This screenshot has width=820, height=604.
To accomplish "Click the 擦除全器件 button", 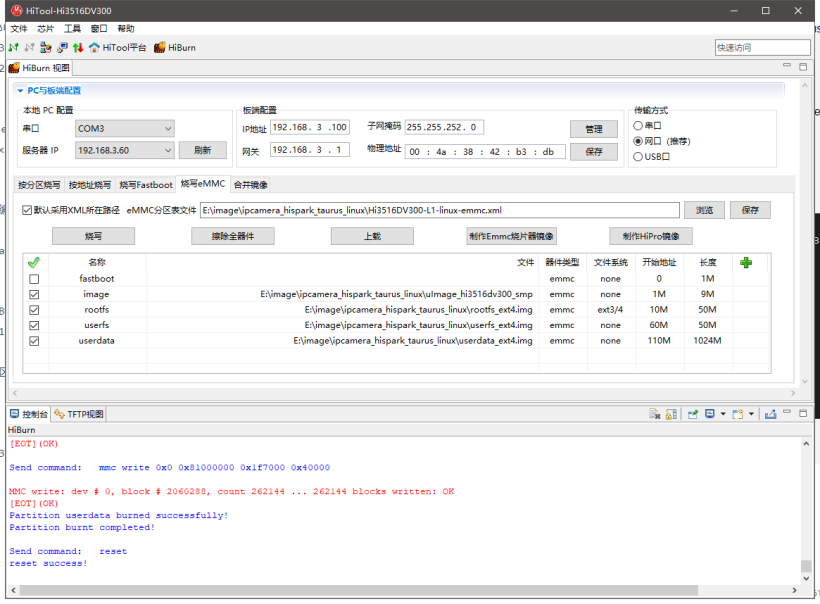I will pyautogui.click(x=233, y=236).
